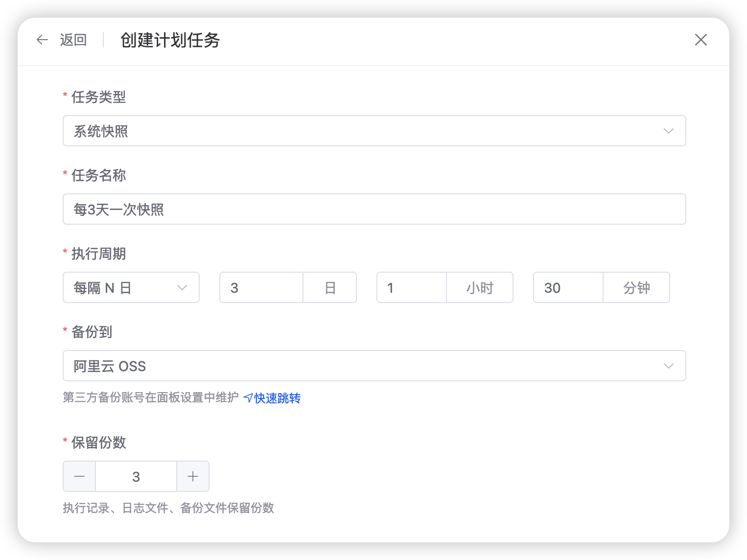Click the hour input before 小时

[x=411, y=288]
